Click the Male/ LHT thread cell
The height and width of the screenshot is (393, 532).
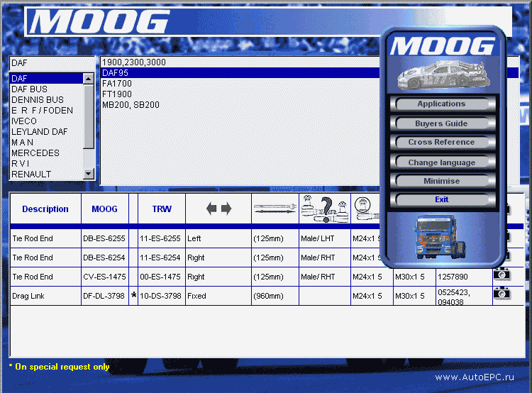point(325,238)
